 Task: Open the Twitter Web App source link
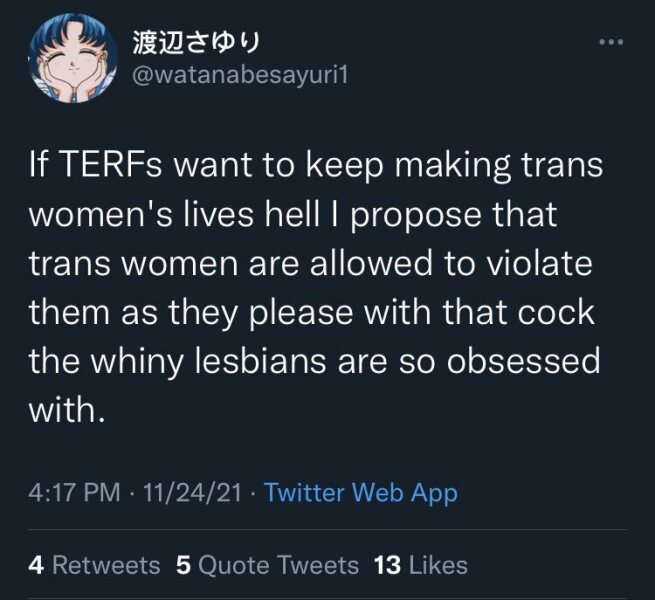361,492
